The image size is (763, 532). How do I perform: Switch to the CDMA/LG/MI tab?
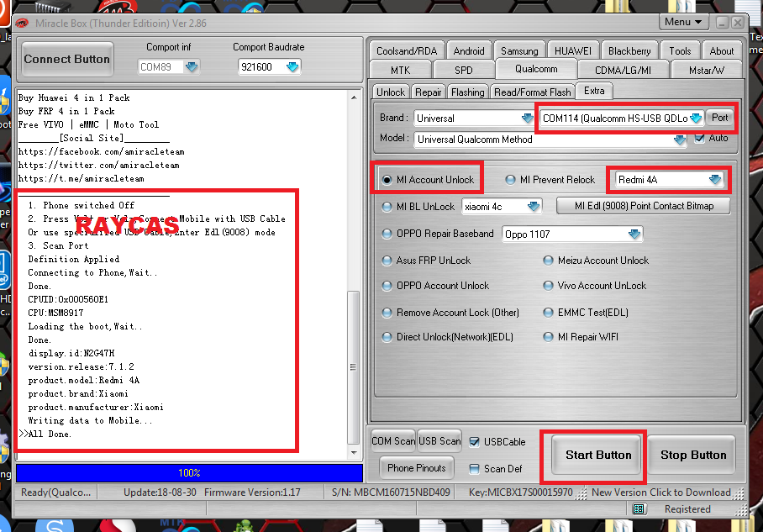click(x=623, y=70)
